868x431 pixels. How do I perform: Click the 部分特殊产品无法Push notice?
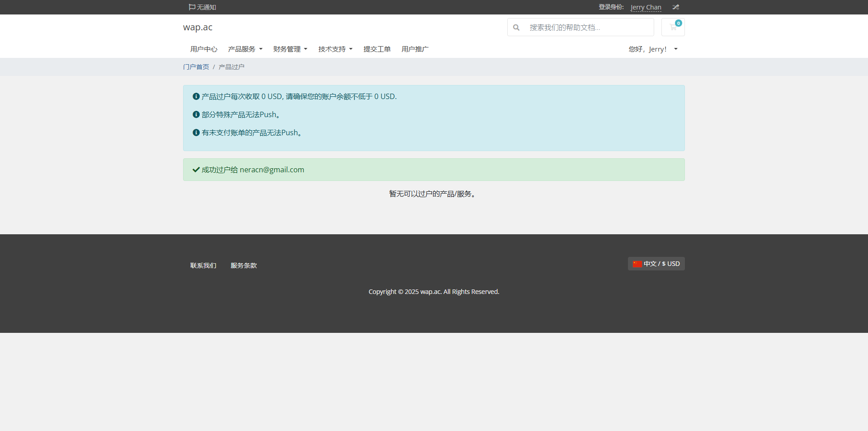tap(237, 114)
